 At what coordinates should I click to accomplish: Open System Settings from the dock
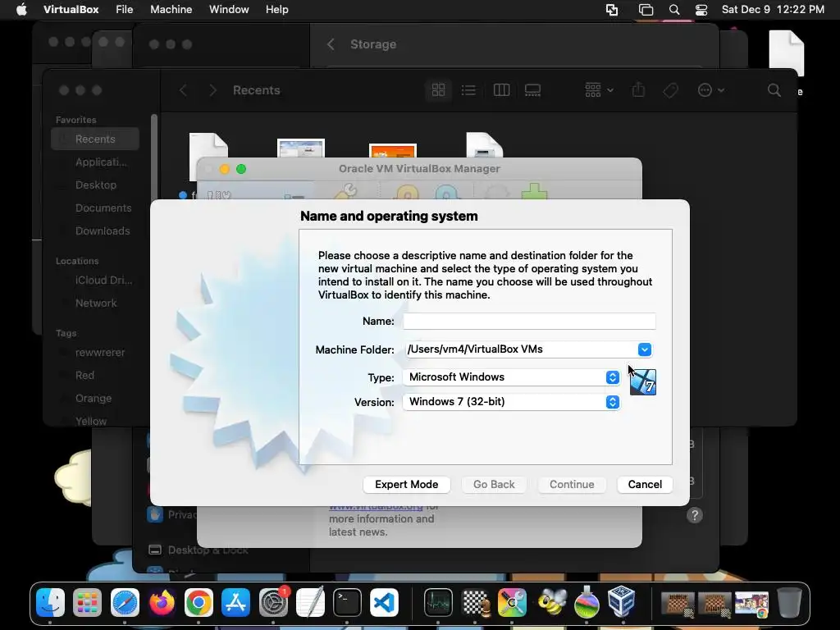[273, 602]
